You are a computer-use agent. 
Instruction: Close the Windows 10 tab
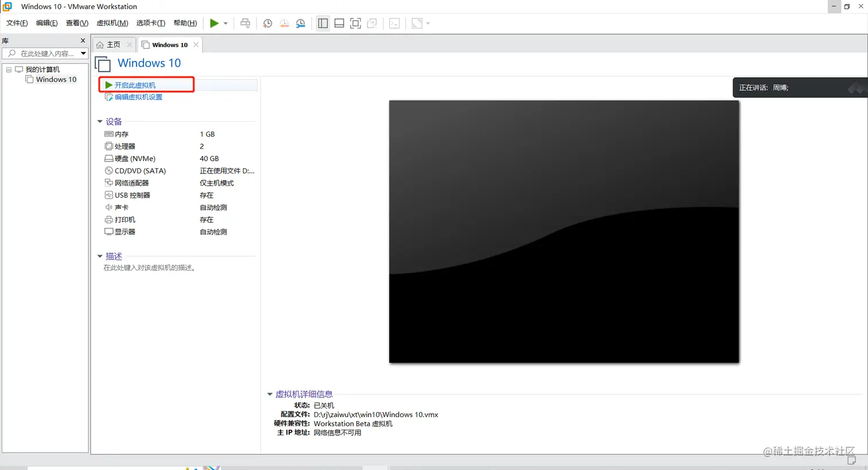[x=196, y=45]
